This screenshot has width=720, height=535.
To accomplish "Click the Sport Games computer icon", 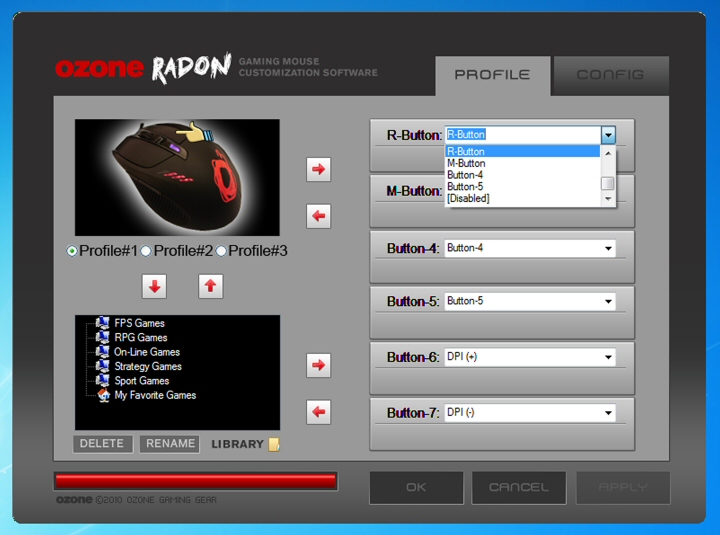I will point(103,380).
